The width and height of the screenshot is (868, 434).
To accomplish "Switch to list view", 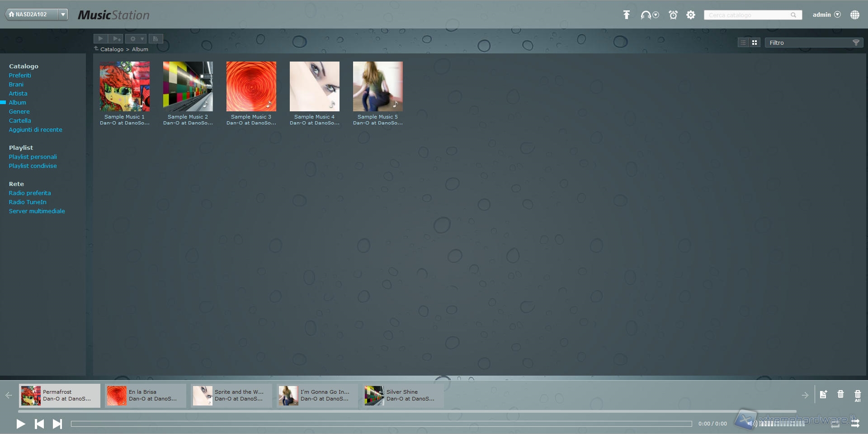I will point(743,43).
